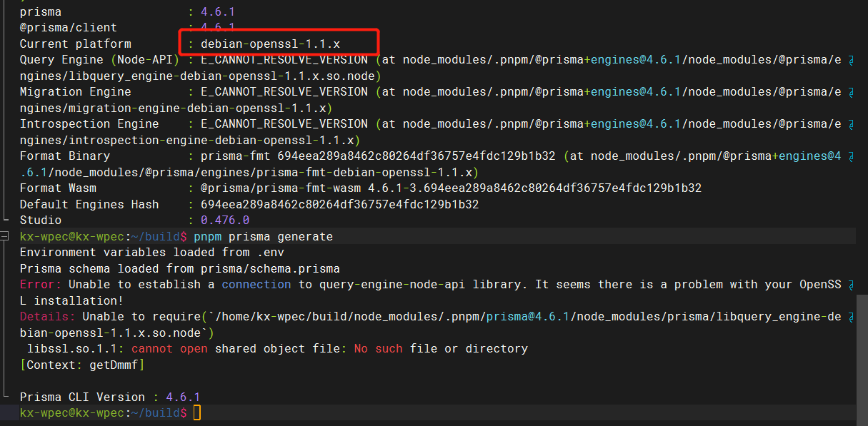This screenshot has height=426, width=868.
Task: Click the Introspection Engine 'E_CANNOT_RESOLVE_VERSION' value
Action: 284,124
